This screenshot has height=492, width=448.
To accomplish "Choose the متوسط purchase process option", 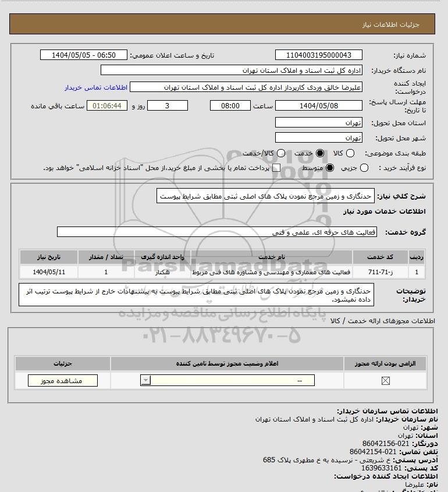I will (330, 168).
